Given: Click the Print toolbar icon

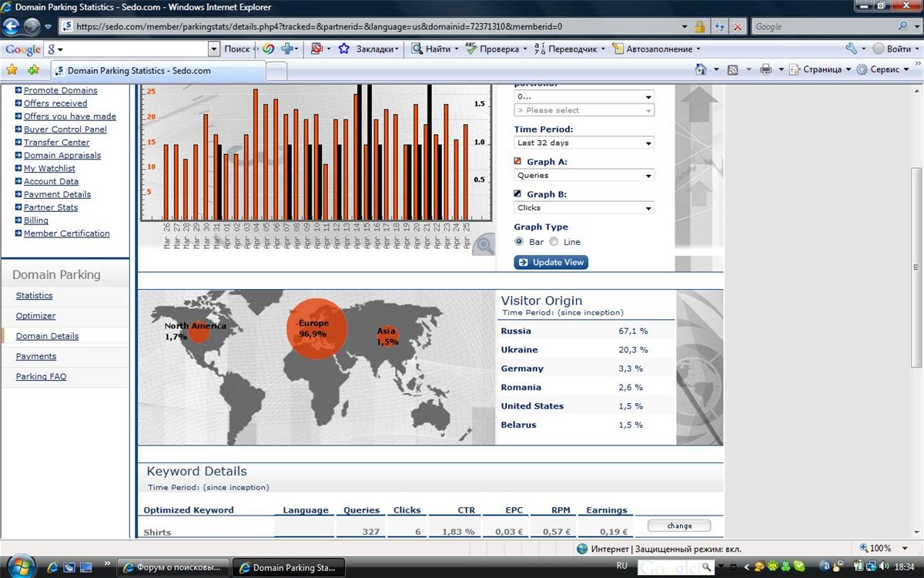Looking at the screenshot, I should point(765,69).
